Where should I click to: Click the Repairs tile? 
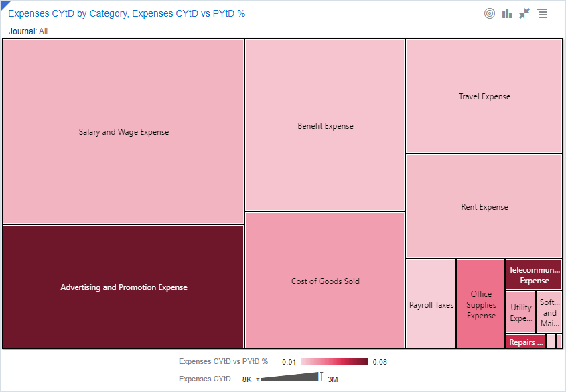(525, 342)
